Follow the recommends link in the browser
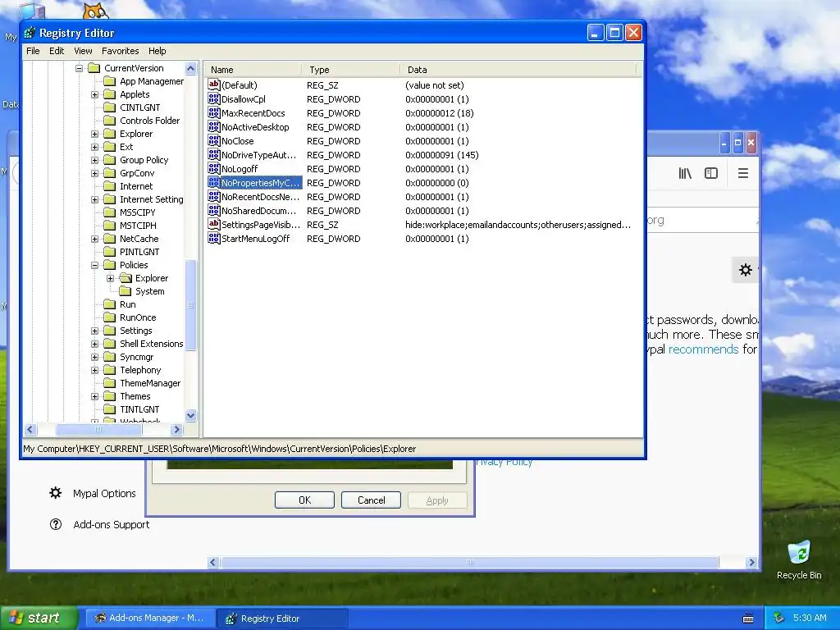This screenshot has height=630, width=840. click(x=703, y=349)
